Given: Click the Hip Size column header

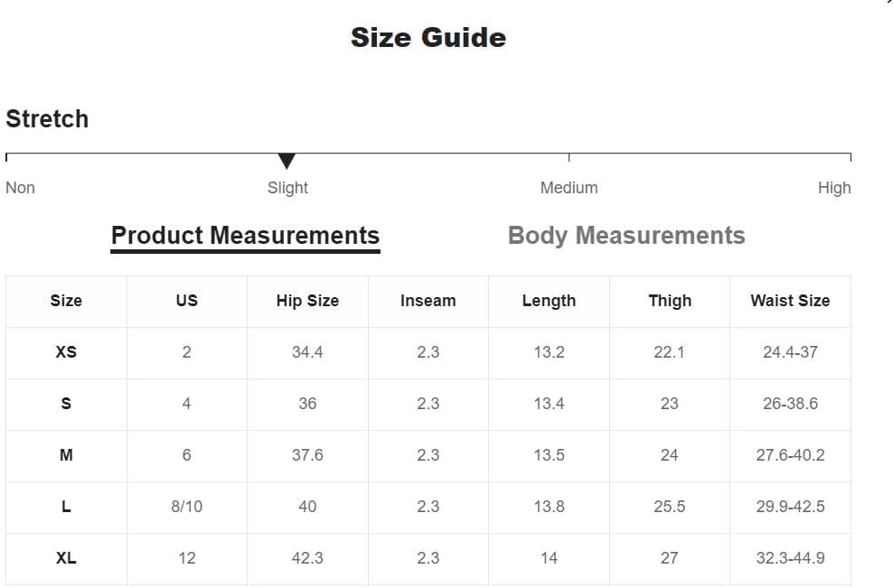Looking at the screenshot, I should click(x=307, y=301).
